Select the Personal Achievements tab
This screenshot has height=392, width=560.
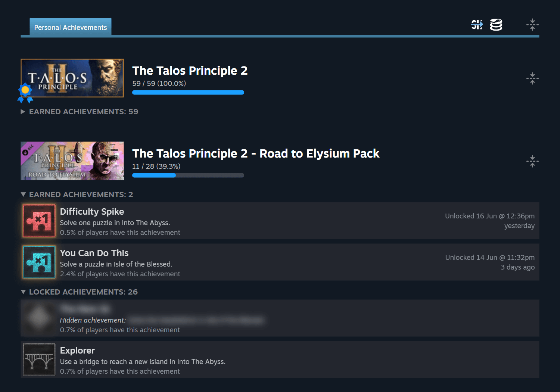[71, 27]
